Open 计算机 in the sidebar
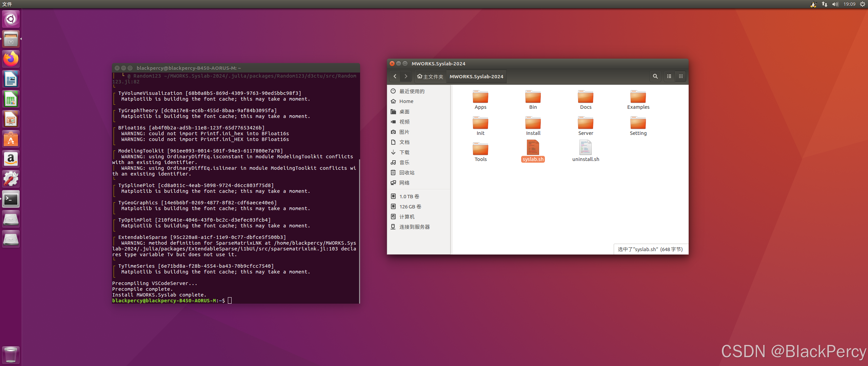 click(x=419, y=217)
